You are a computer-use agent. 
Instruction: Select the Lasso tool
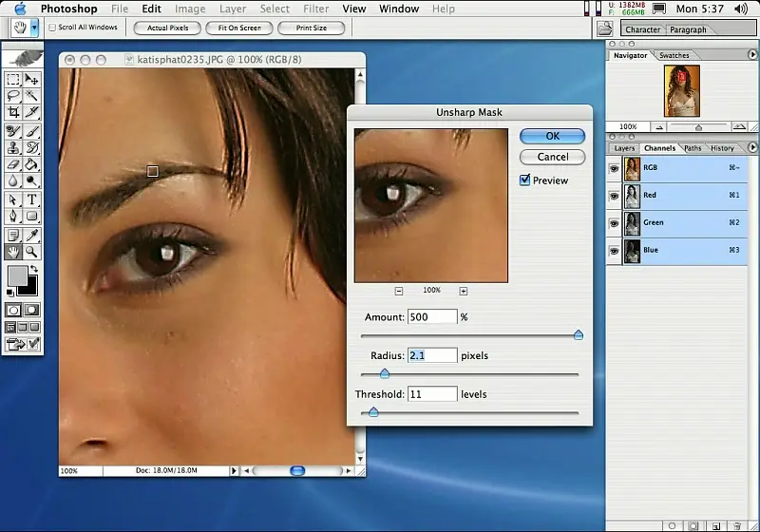tap(13, 96)
